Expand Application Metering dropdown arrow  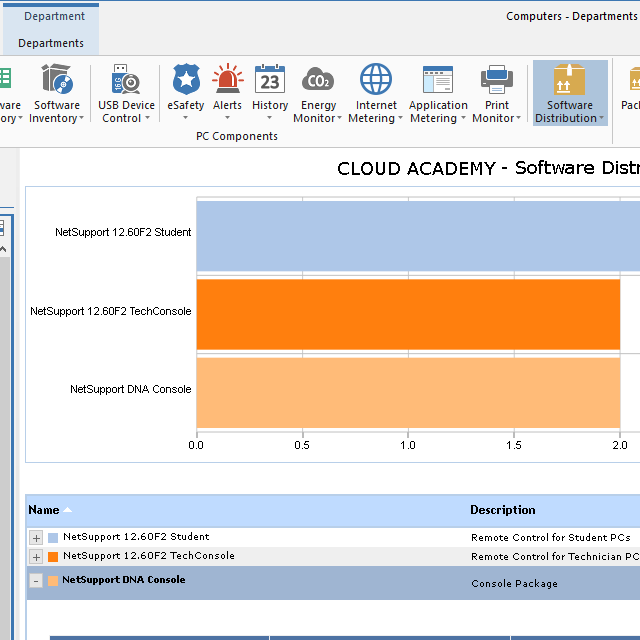point(463,118)
